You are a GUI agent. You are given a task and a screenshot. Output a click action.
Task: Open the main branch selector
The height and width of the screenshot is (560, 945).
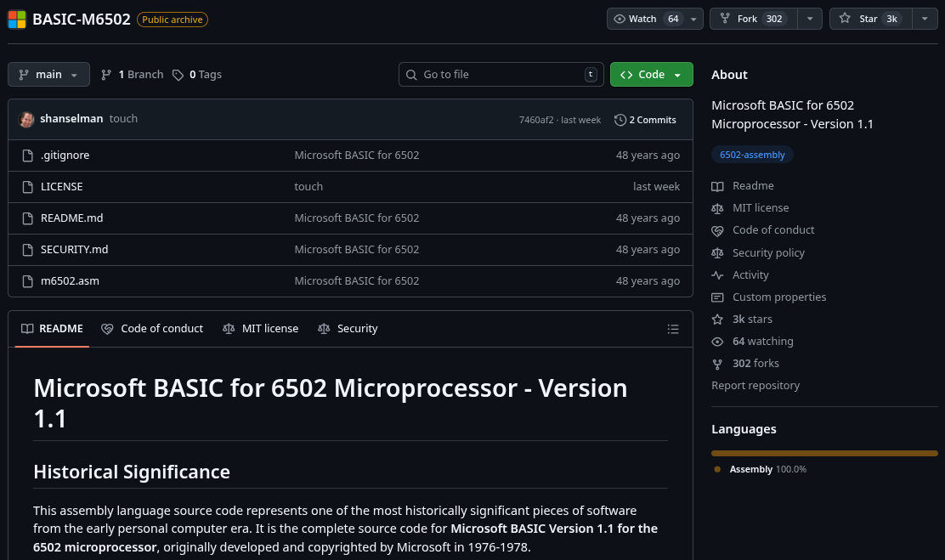point(48,74)
